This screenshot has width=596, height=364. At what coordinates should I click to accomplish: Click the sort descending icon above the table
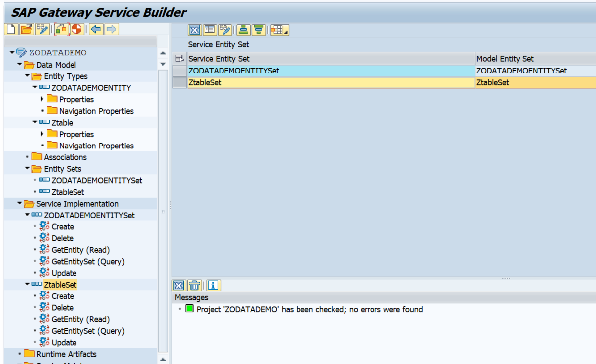coord(259,30)
